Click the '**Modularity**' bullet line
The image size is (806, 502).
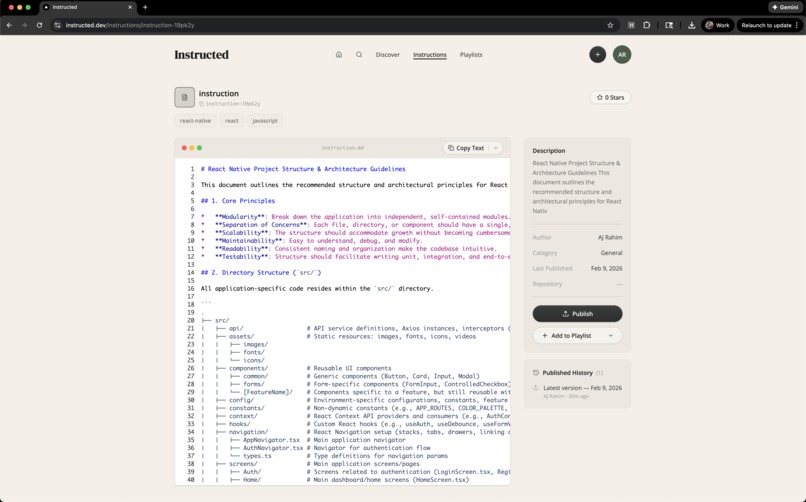click(x=355, y=217)
